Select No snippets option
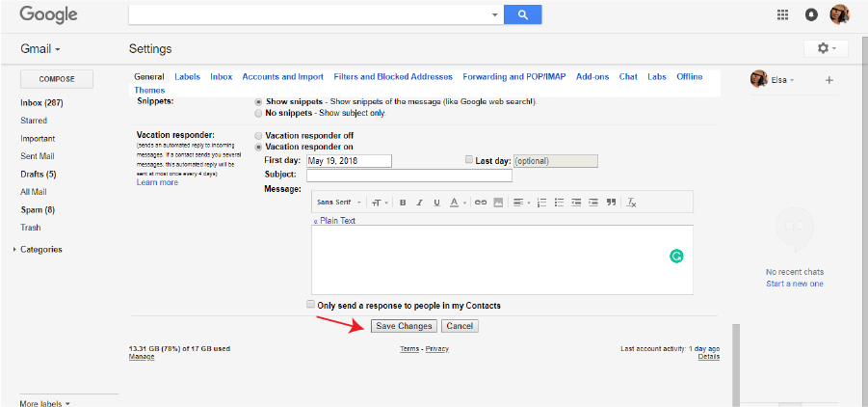The image size is (868, 407). (258, 113)
